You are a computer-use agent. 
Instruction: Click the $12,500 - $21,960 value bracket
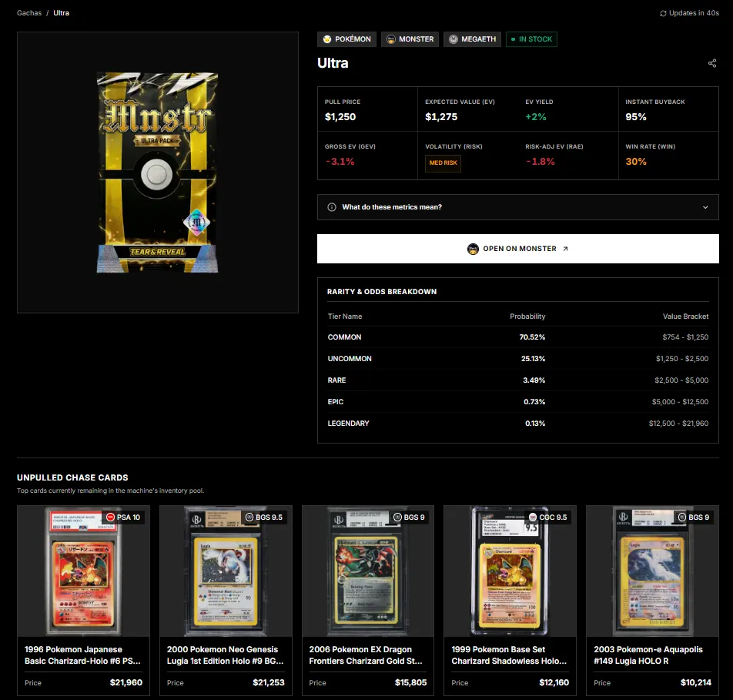[678, 424]
